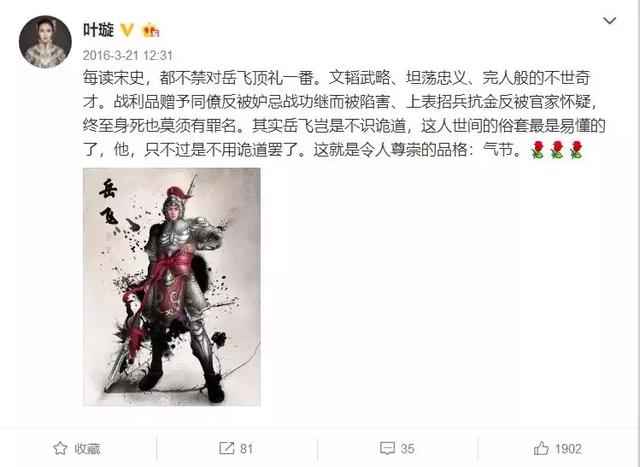Click the 收藏 label

click(x=87, y=449)
